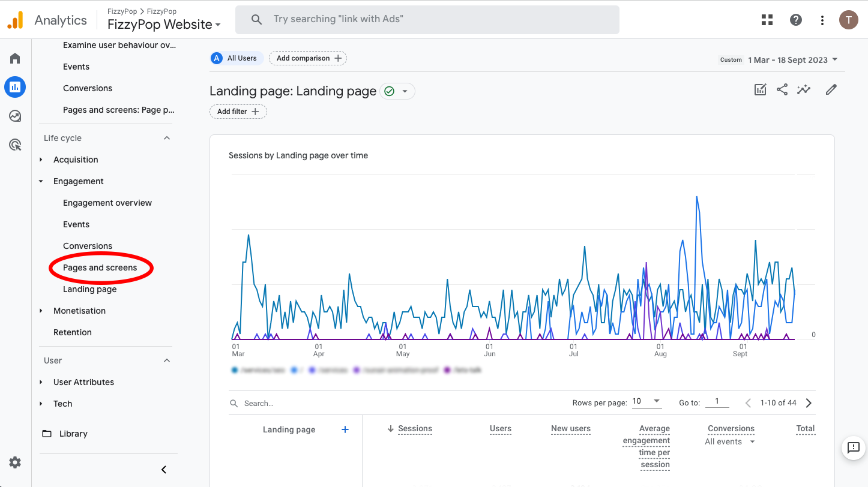Go to next page of table rows

click(x=809, y=403)
